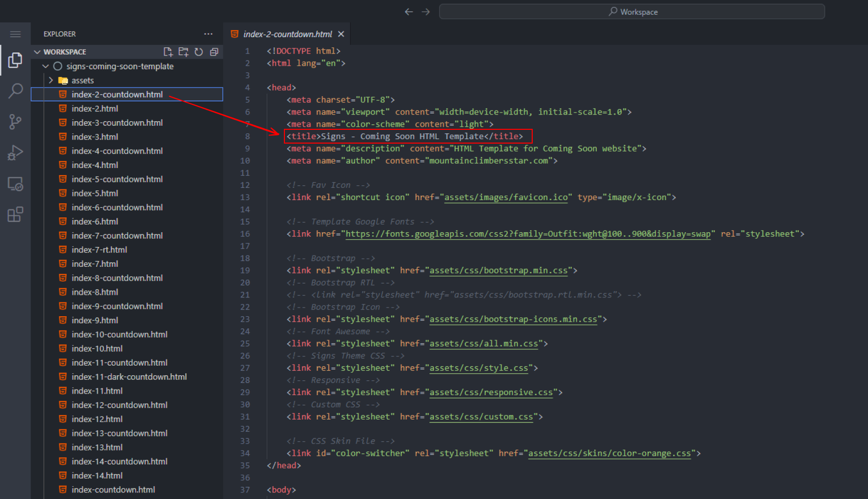Go back using the left arrow
Image resolution: width=868 pixels, height=499 pixels.
tap(409, 12)
